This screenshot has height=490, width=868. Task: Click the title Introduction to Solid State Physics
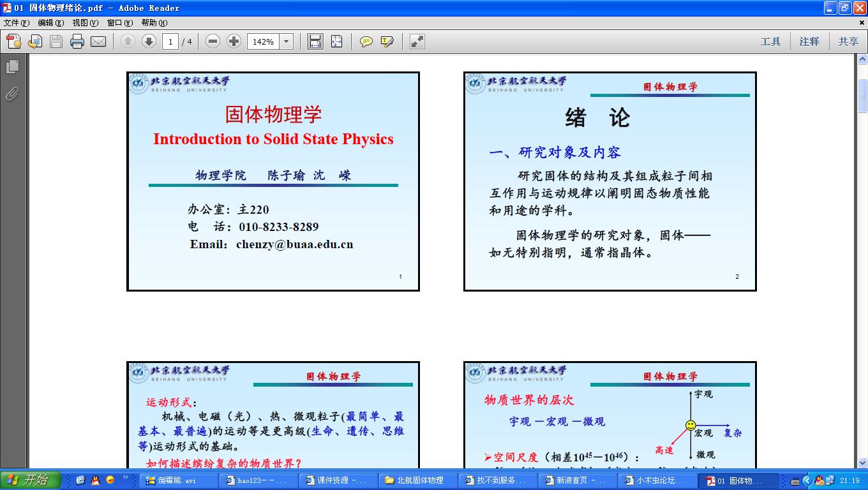pyautogui.click(x=273, y=139)
